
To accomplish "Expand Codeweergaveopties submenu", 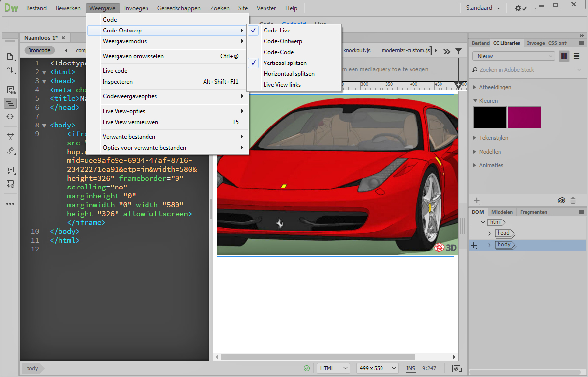I will pyautogui.click(x=167, y=96).
